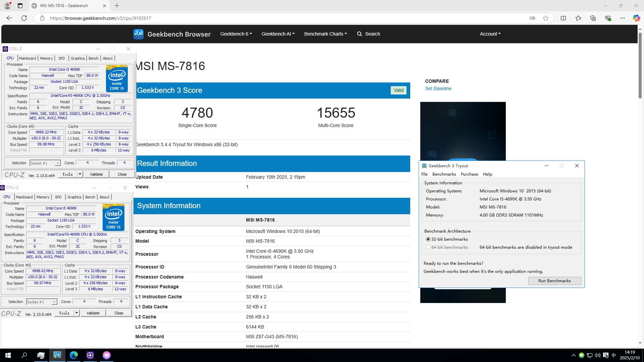Open Socket #1 selection in lower CPU-Z
Screen dimensions: 644x362
point(42,302)
